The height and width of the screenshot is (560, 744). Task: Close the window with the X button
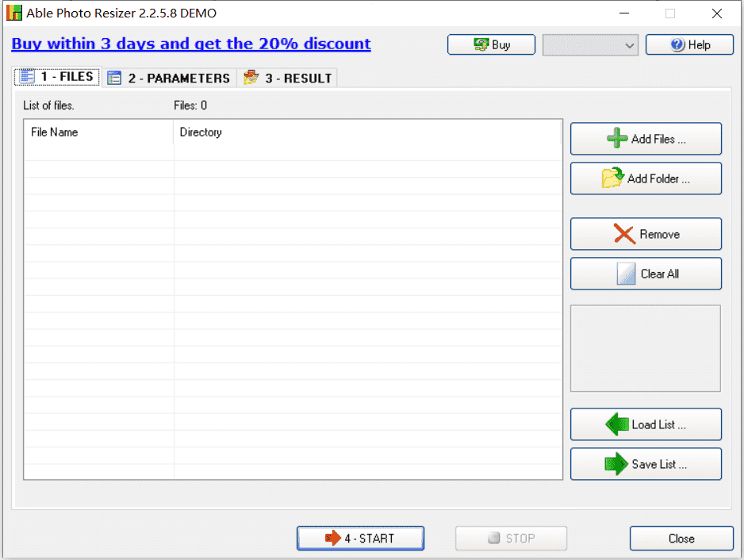tap(717, 13)
